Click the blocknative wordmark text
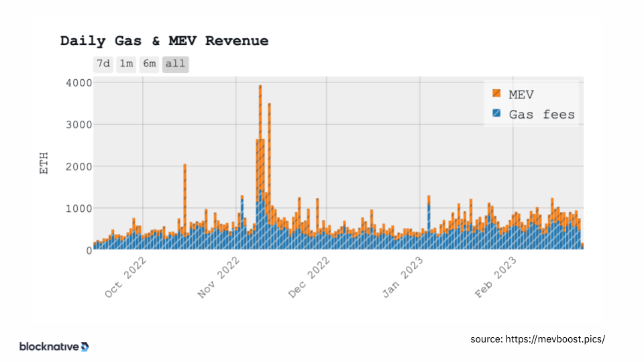Image resolution: width=644 pixels, height=362 pixels. 49,347
